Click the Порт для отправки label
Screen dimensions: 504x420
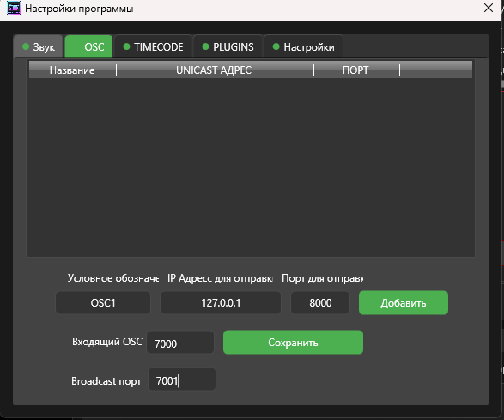pyautogui.click(x=322, y=278)
